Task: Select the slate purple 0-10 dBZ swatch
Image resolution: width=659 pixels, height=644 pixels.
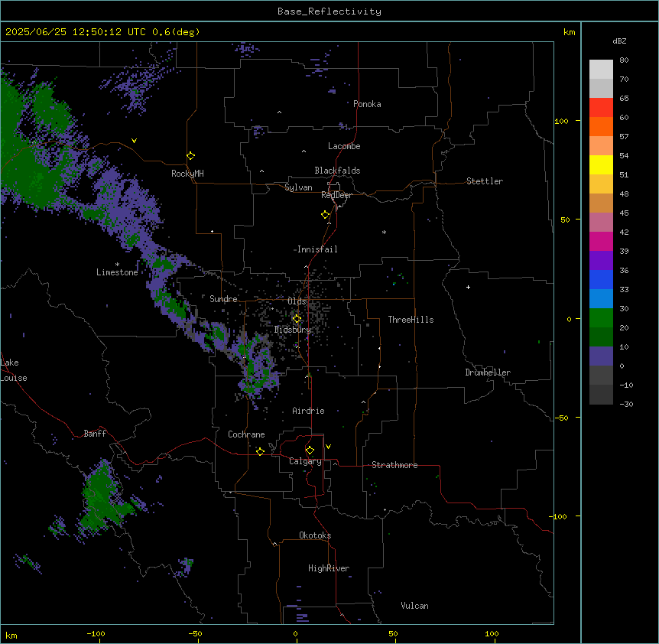Action: [x=601, y=356]
